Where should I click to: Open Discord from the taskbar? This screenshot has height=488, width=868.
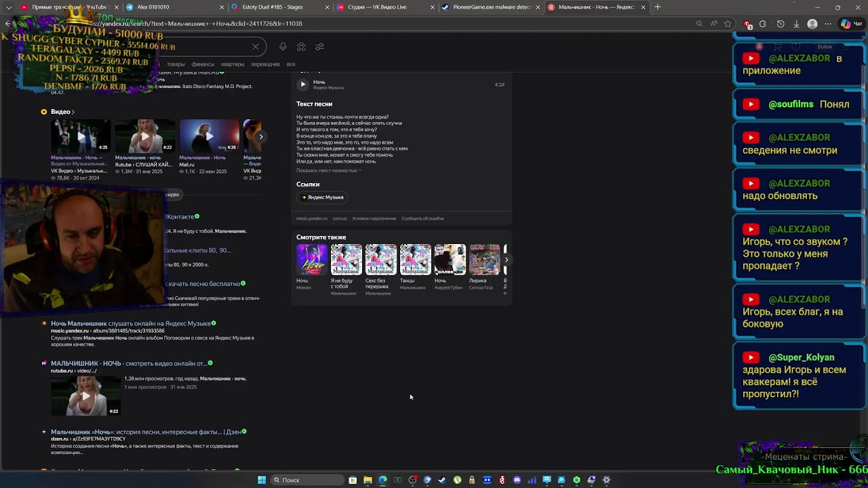517,480
